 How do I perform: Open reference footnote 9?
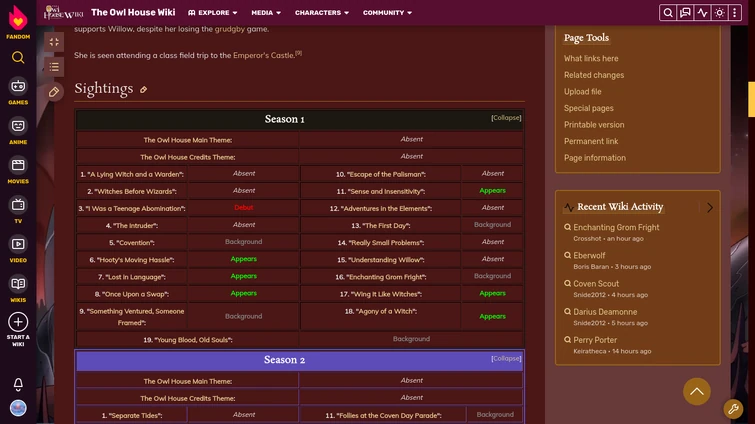pyautogui.click(x=299, y=53)
